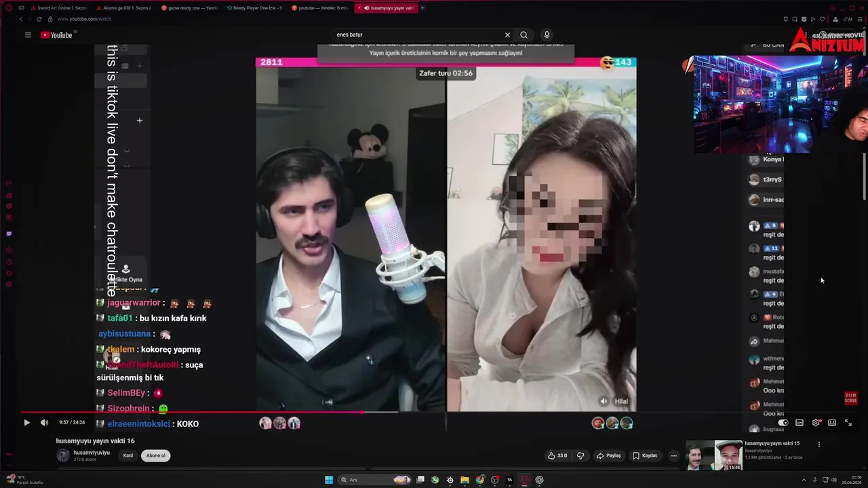
Task: Like the video with thumbs up
Action: click(x=557, y=455)
